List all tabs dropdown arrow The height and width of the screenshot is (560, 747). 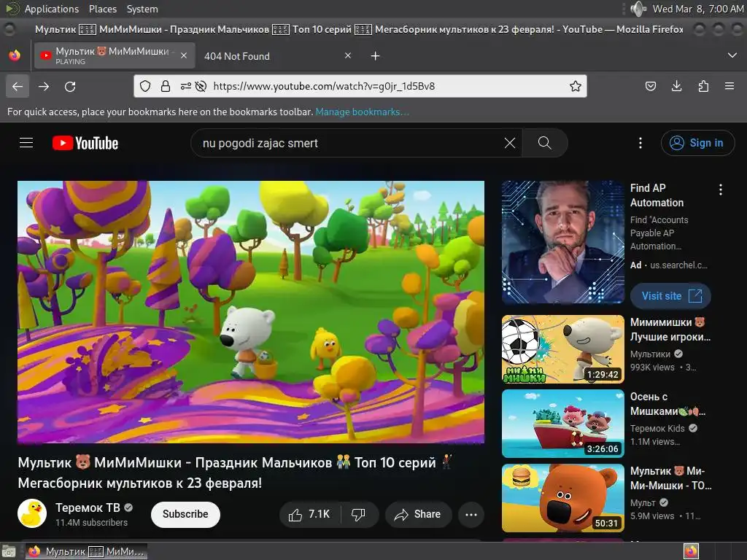pos(732,55)
